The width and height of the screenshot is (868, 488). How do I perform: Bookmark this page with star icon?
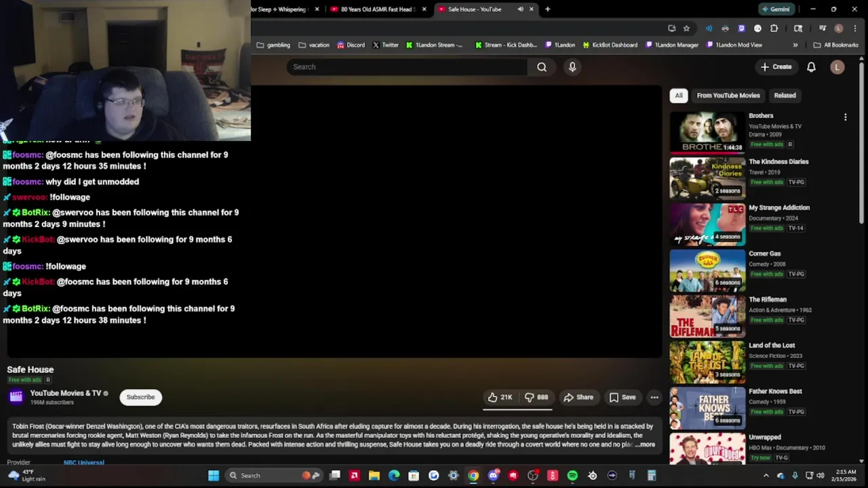coord(686,28)
